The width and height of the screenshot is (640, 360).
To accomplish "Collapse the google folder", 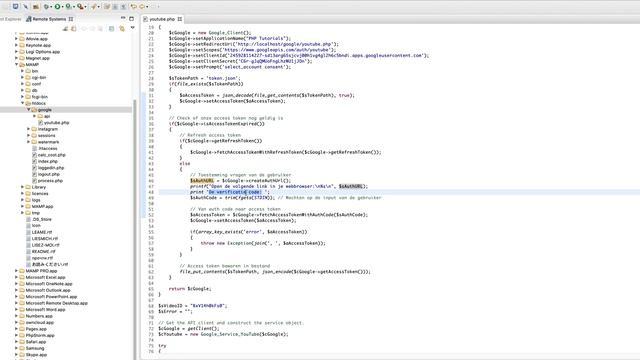I will click(x=29, y=110).
